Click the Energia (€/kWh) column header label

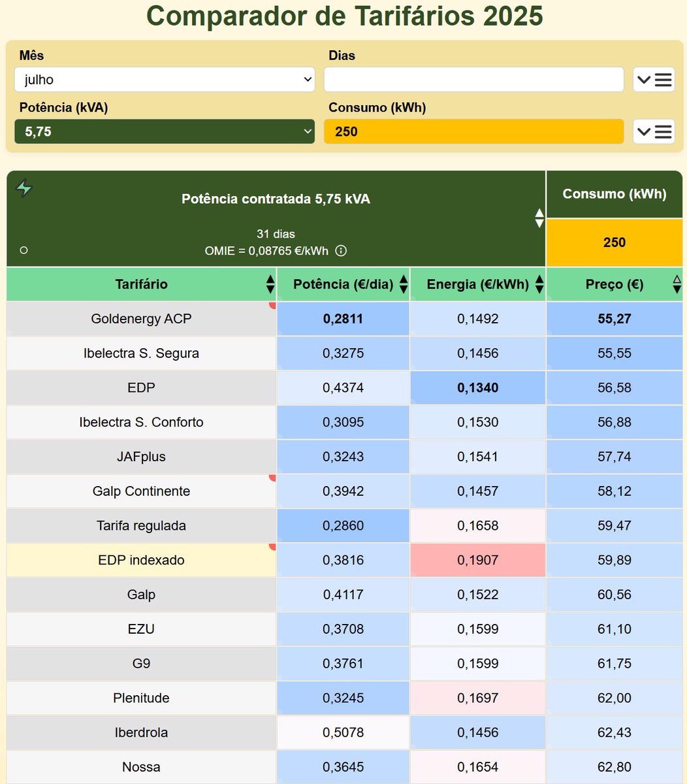[x=478, y=284]
